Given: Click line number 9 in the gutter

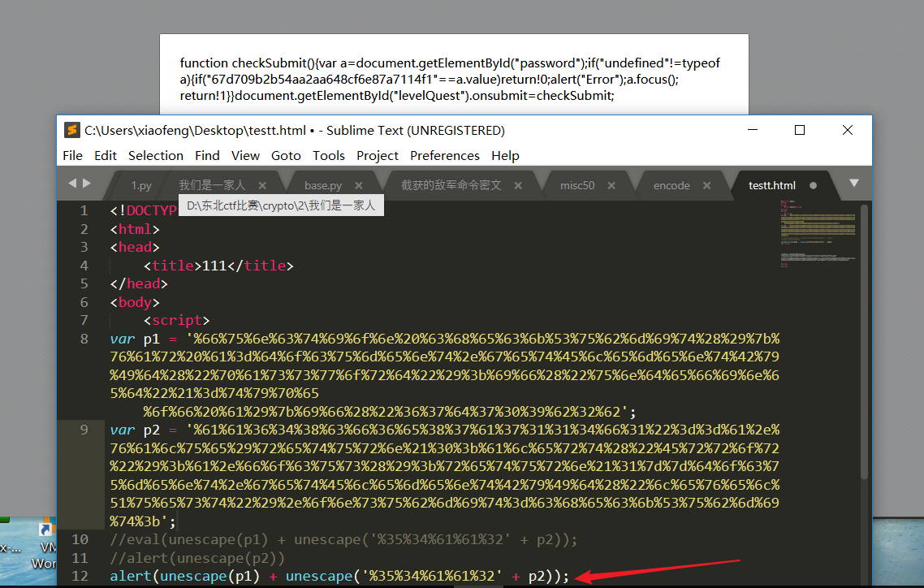Looking at the screenshot, I should coord(84,430).
